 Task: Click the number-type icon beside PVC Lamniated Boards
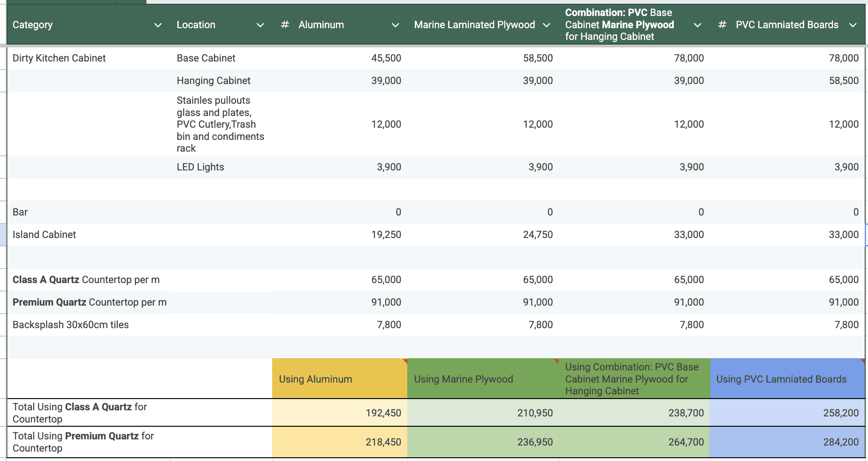[723, 25]
